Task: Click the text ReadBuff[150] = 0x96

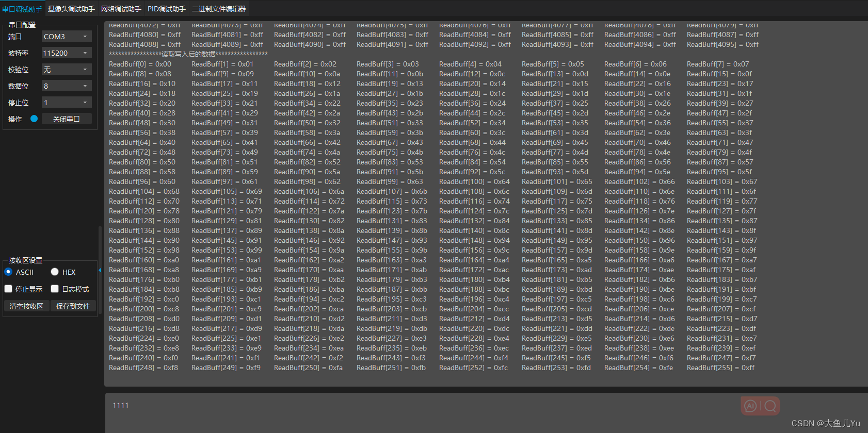Action: pos(639,240)
